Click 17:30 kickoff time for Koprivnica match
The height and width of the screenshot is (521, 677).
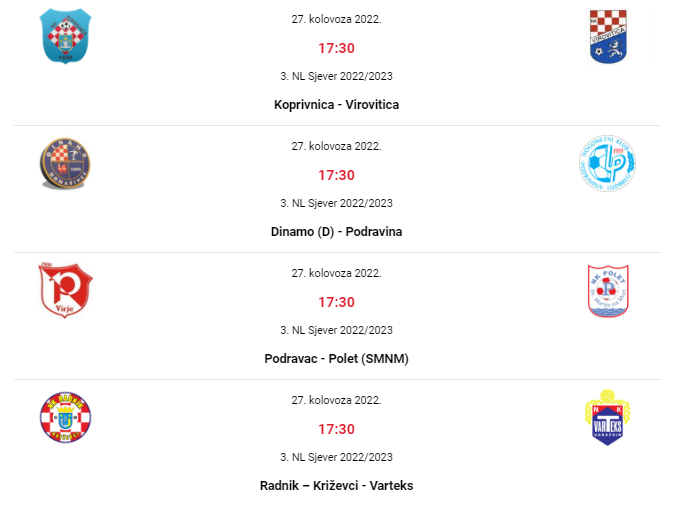pyautogui.click(x=336, y=48)
